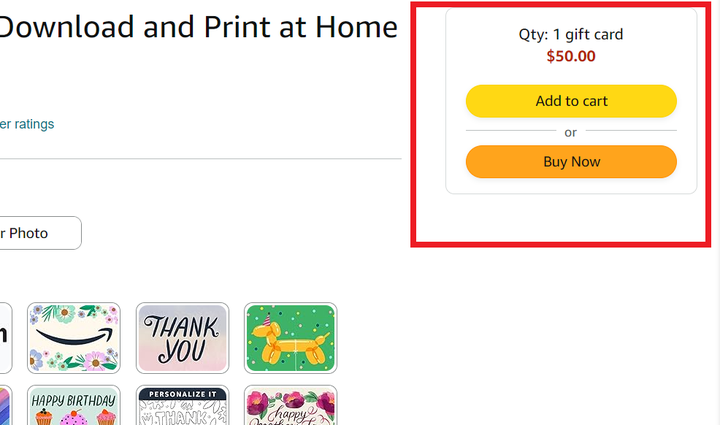
Task: Open the customer ratings link
Action: (x=27, y=124)
